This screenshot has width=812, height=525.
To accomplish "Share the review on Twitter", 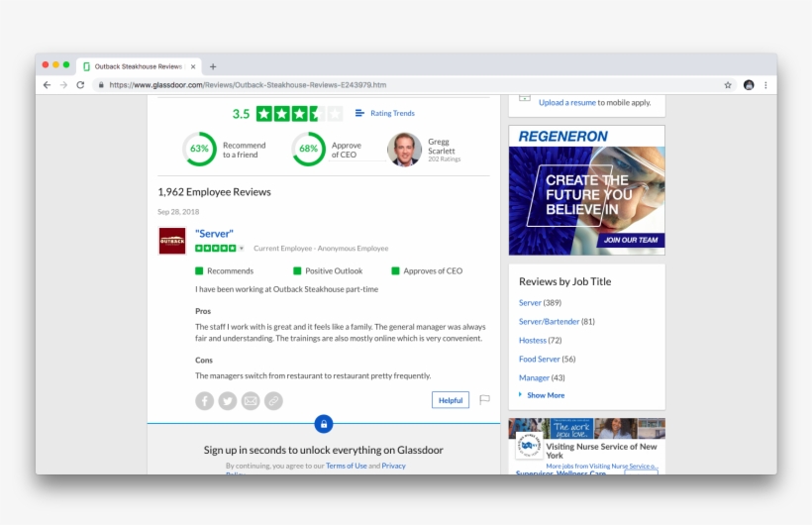I will click(x=228, y=400).
